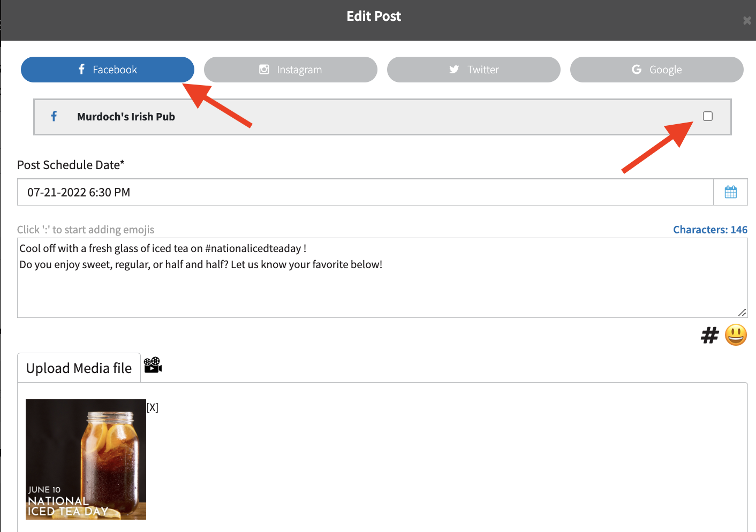Click the Murdoch's Irish Pub page name

[x=126, y=117]
